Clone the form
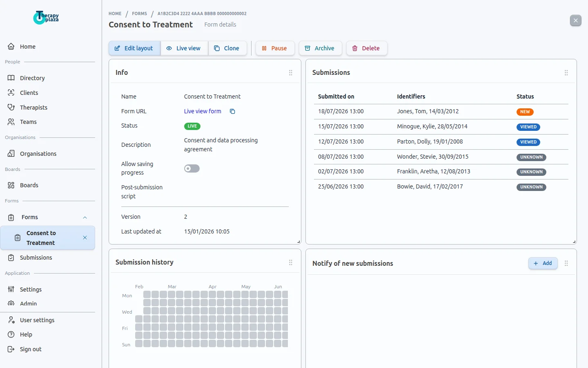 (227, 48)
